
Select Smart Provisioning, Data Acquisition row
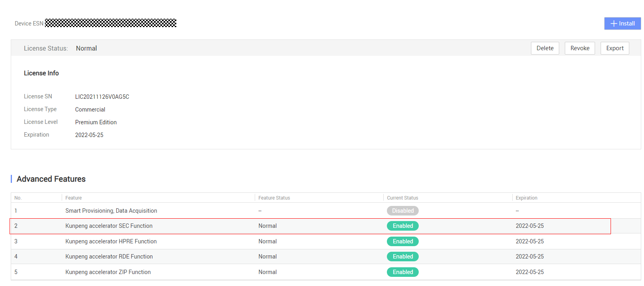326,211
